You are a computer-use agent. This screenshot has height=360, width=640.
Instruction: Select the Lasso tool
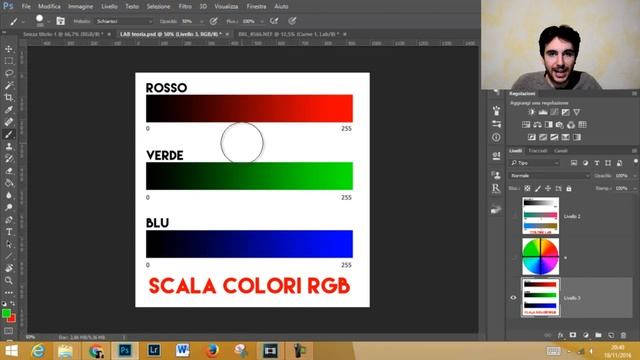point(9,73)
